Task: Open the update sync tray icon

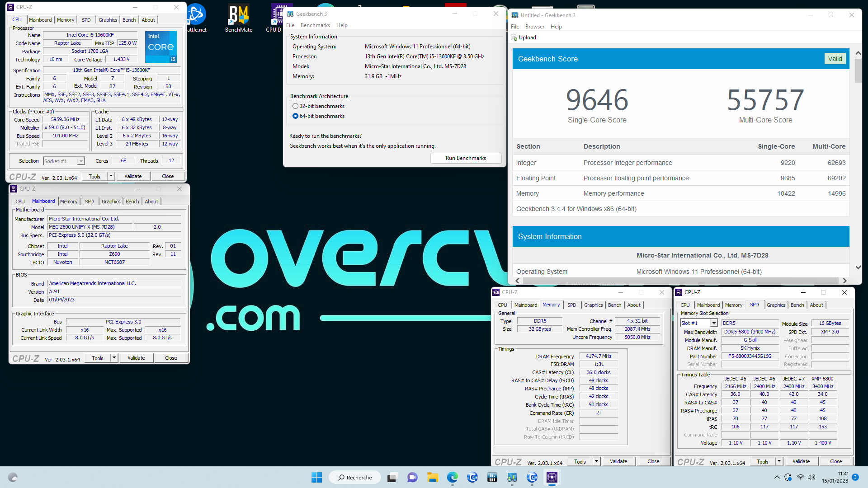Action: coord(788,477)
